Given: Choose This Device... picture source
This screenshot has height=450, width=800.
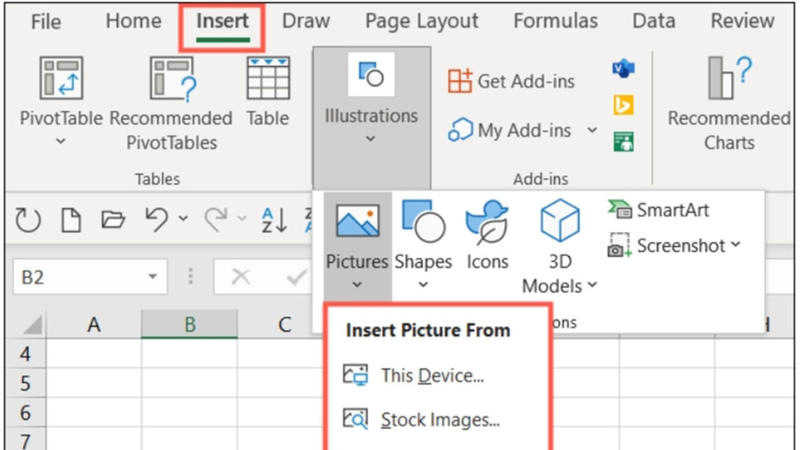Looking at the screenshot, I should (414, 376).
